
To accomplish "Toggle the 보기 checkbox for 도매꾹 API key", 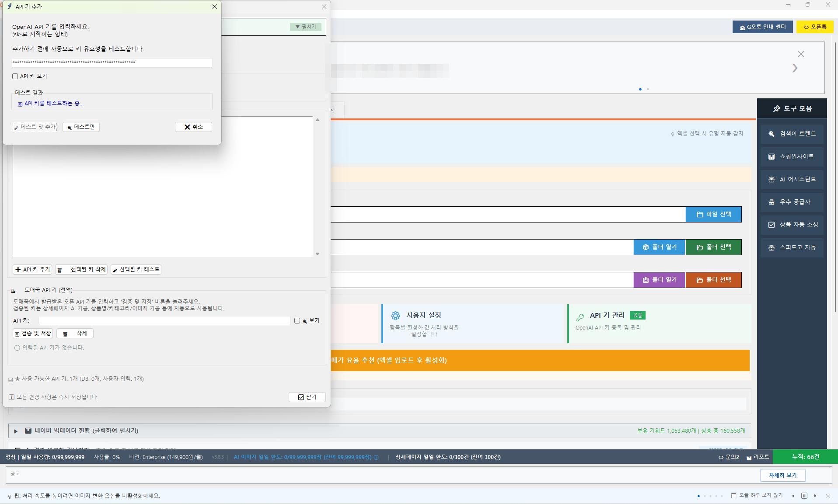I will 297,321.
